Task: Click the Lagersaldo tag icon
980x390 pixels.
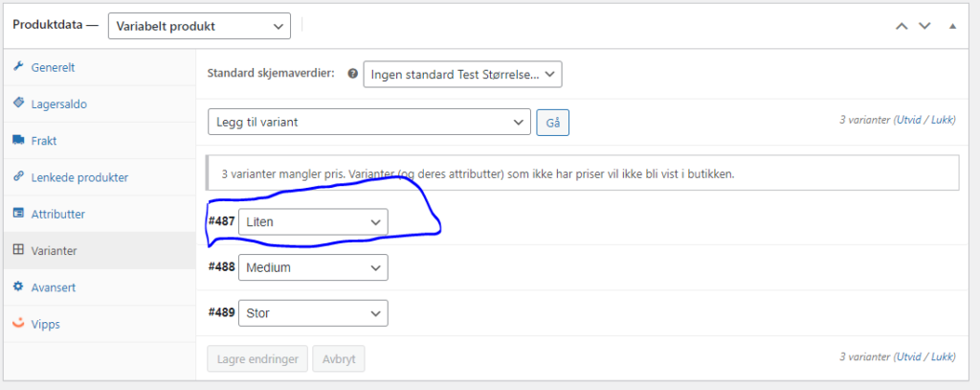Action: click(x=18, y=103)
